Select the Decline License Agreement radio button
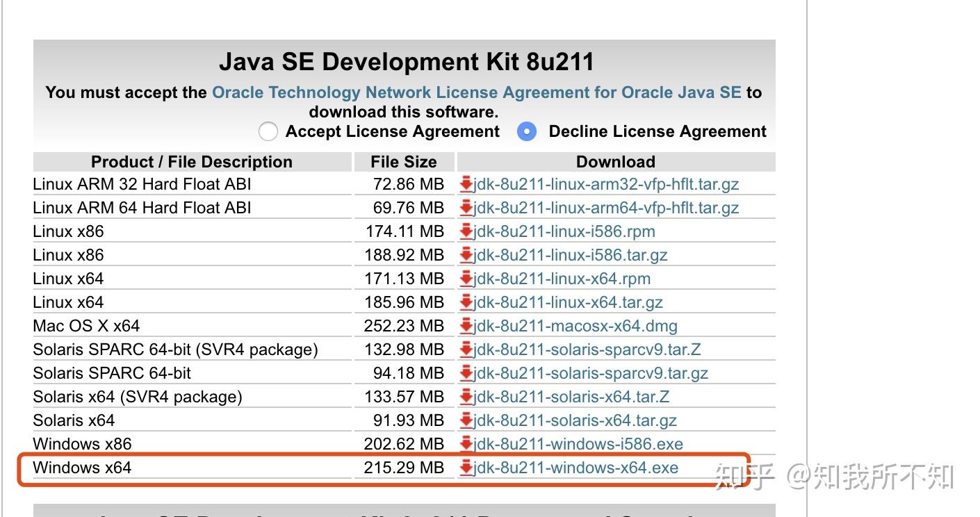This screenshot has height=517, width=980. click(527, 131)
